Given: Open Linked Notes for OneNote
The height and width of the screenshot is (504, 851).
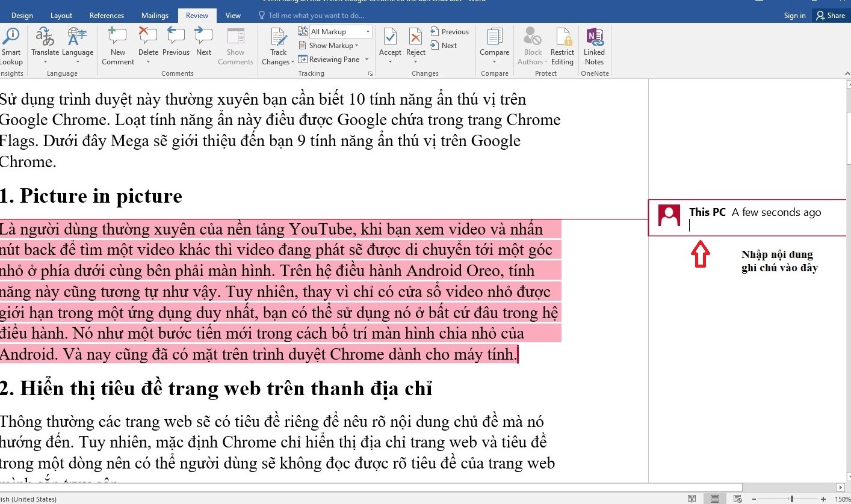Looking at the screenshot, I should [x=594, y=46].
